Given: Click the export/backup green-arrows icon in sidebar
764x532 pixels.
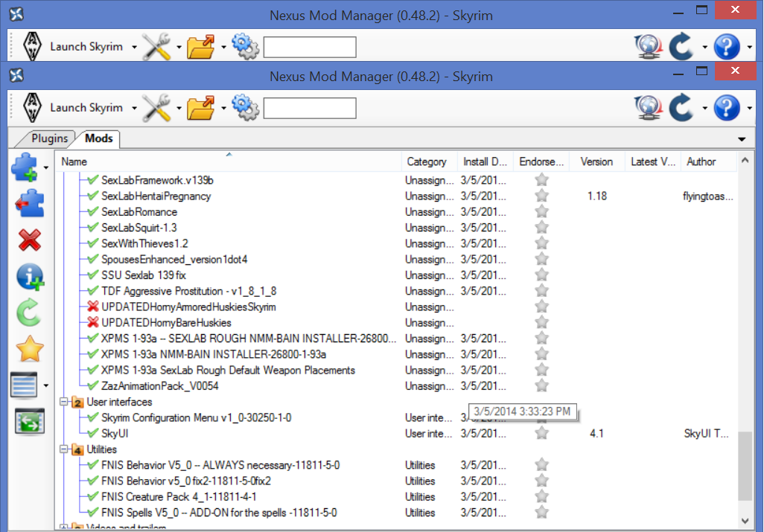Looking at the screenshot, I should (x=30, y=422).
